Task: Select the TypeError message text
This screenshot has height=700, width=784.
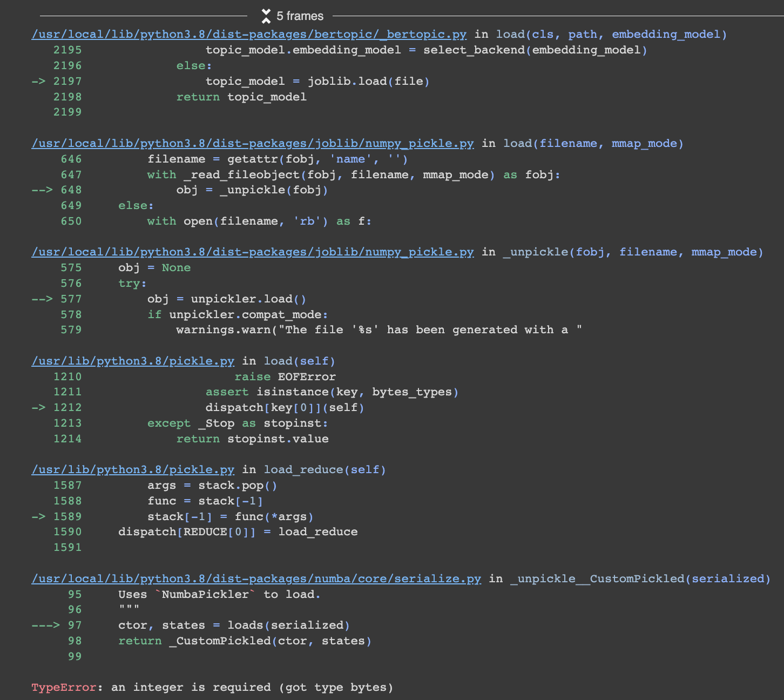Action: point(212,687)
